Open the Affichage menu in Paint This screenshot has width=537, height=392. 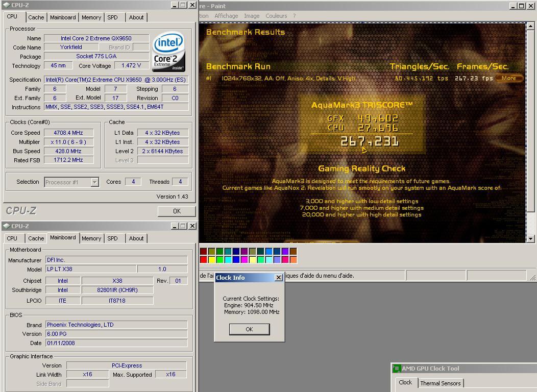point(226,16)
